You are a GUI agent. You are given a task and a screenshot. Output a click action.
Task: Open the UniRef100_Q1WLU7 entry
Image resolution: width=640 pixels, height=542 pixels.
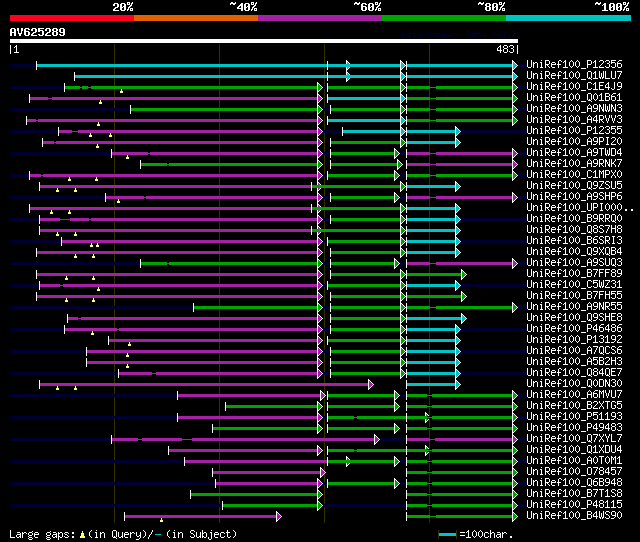click(x=574, y=76)
